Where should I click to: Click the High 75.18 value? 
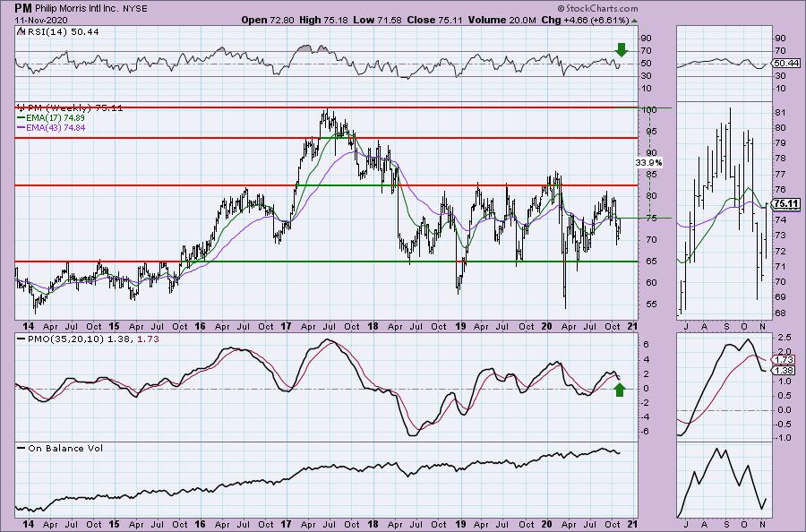323,20
